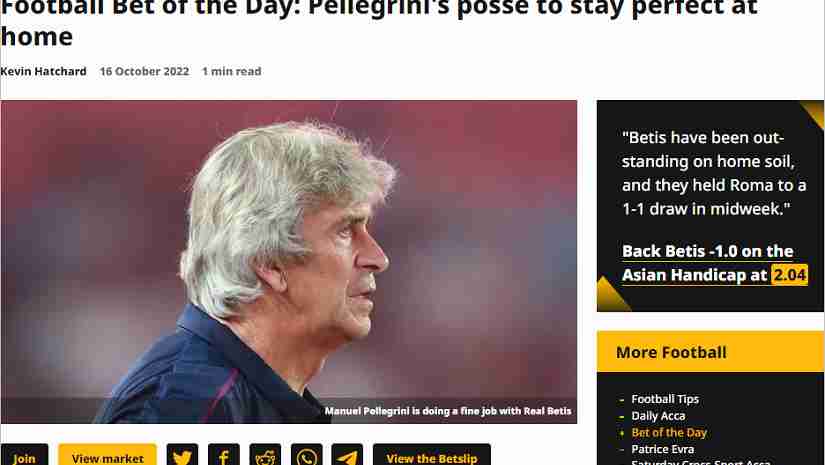Click the 16 October 2022 date
The image size is (825, 465).
tap(144, 71)
